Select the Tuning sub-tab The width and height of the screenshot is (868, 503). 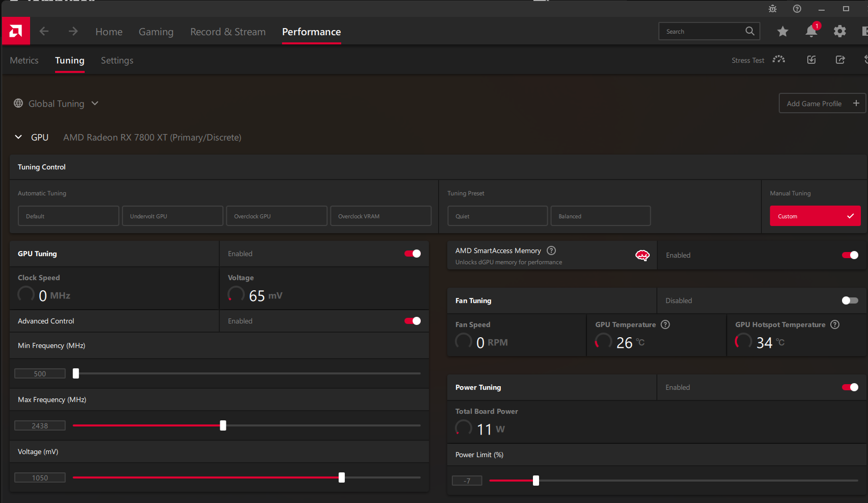tap(70, 60)
